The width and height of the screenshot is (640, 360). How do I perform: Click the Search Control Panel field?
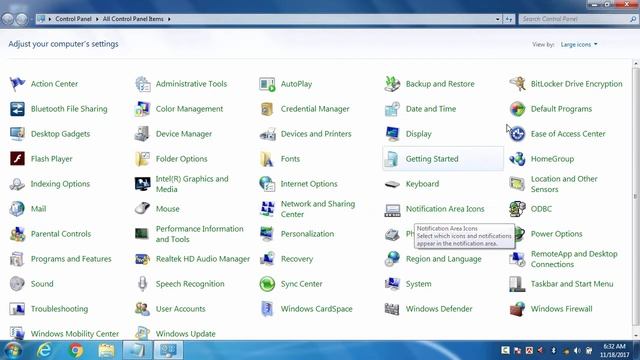[578, 19]
